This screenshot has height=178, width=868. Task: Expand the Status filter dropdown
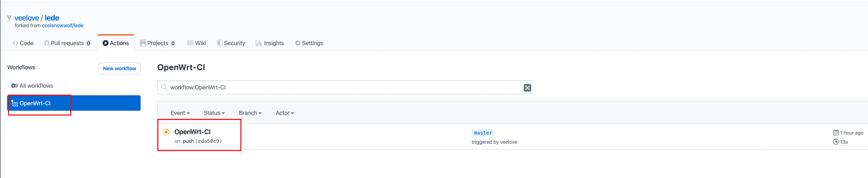click(x=214, y=113)
